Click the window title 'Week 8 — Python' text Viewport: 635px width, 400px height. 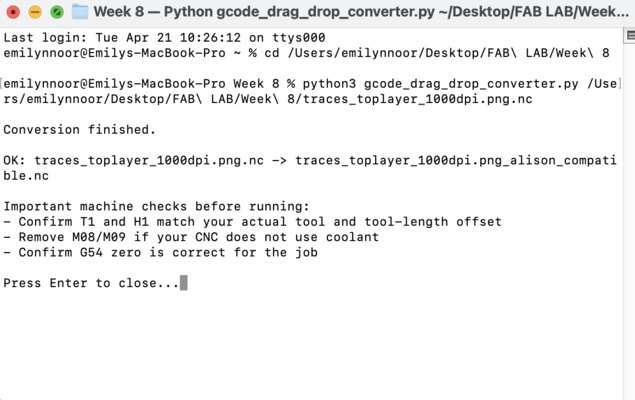coord(148,12)
